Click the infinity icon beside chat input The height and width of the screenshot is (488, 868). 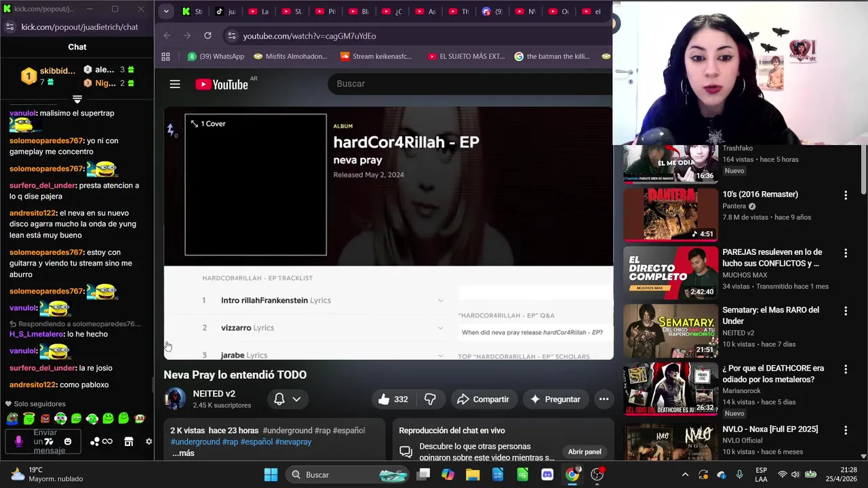(107, 441)
